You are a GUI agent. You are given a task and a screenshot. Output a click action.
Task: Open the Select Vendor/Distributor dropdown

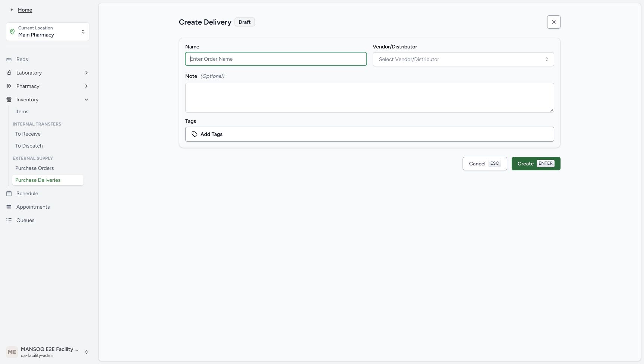(463, 59)
